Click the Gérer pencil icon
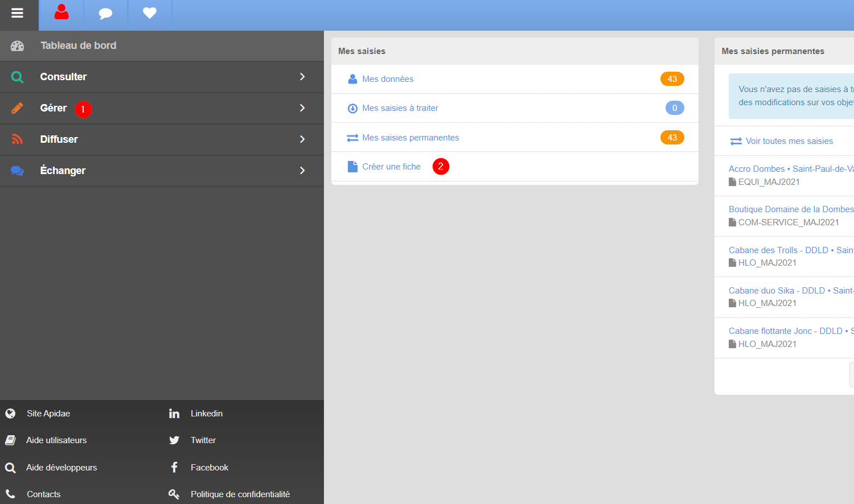The image size is (854, 504). pos(18,108)
